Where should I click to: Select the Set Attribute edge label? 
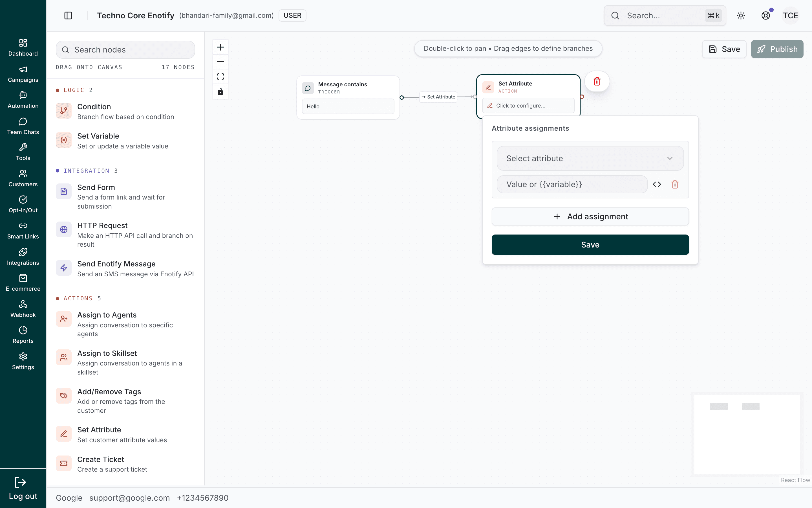point(438,97)
